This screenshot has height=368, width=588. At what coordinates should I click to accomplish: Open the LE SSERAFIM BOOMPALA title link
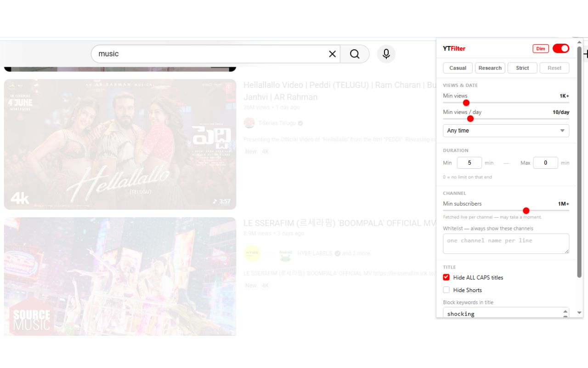pyautogui.click(x=340, y=223)
